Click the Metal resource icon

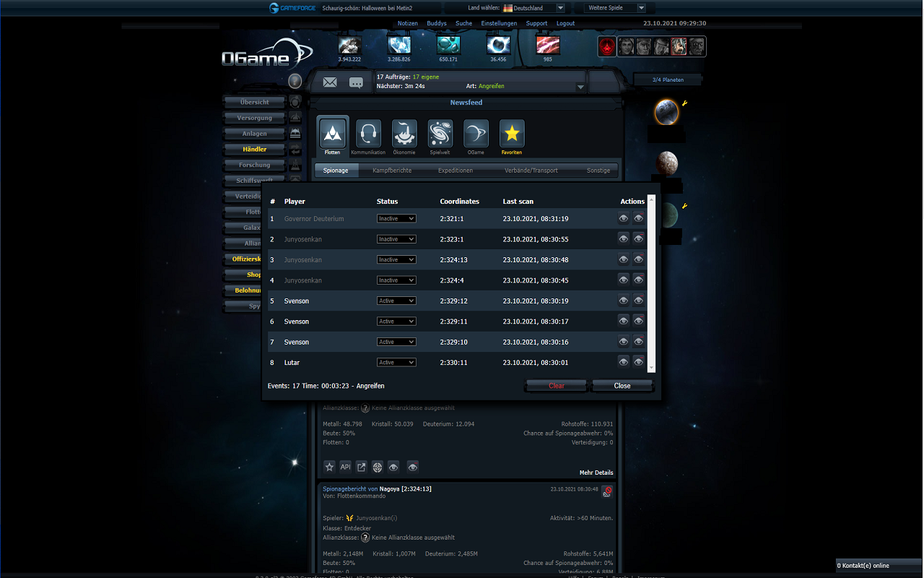coord(350,46)
